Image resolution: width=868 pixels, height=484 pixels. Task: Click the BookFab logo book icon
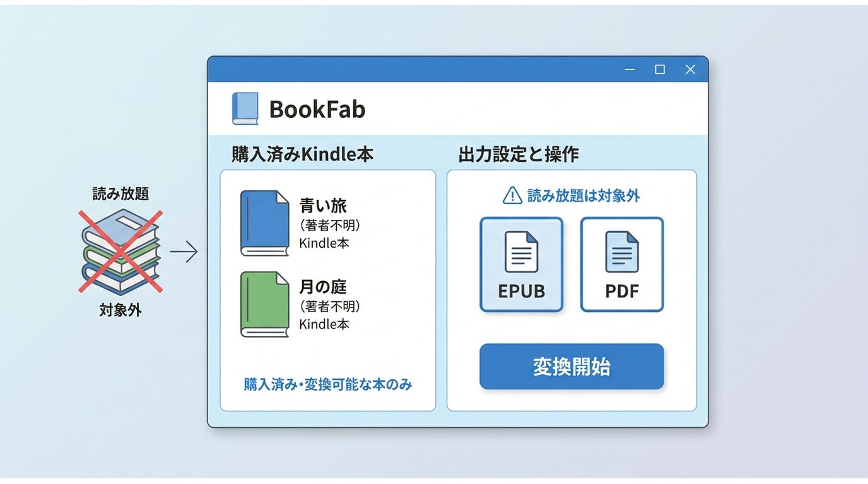[245, 108]
